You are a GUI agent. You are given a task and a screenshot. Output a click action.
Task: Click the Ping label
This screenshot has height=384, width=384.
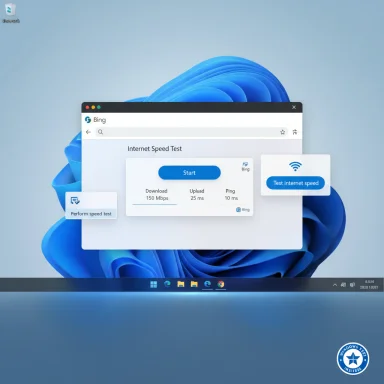(x=230, y=191)
